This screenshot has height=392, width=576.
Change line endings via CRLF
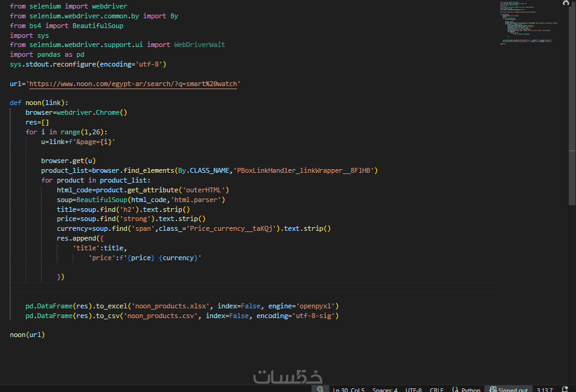tap(436, 390)
